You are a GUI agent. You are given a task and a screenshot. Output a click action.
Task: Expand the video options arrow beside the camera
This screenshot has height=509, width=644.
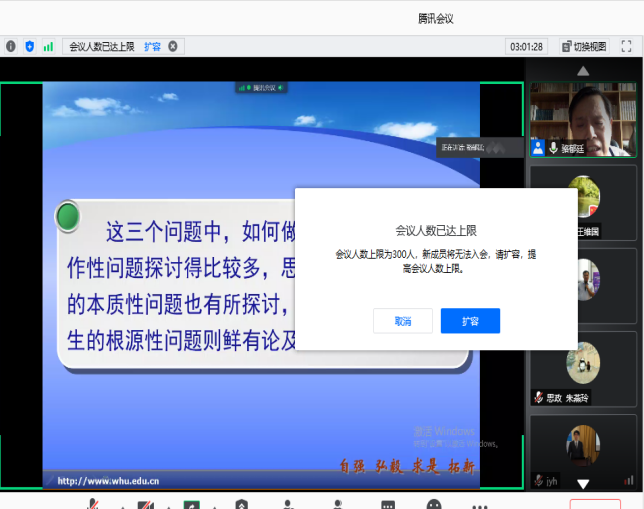click(169, 507)
